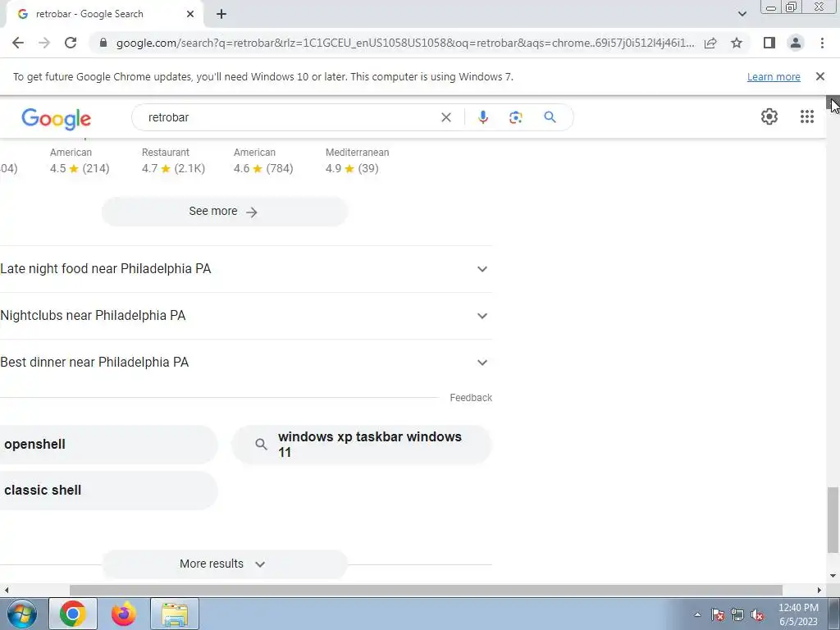
Task: Share this page from the address bar
Action: 711,43
